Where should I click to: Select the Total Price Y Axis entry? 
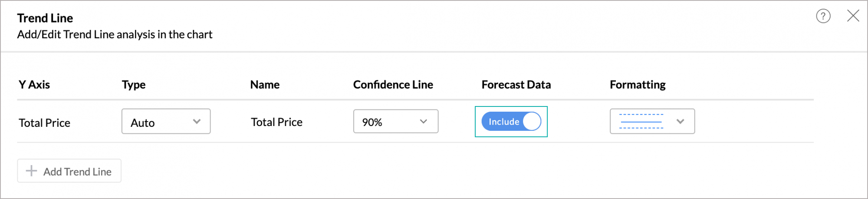tap(44, 123)
